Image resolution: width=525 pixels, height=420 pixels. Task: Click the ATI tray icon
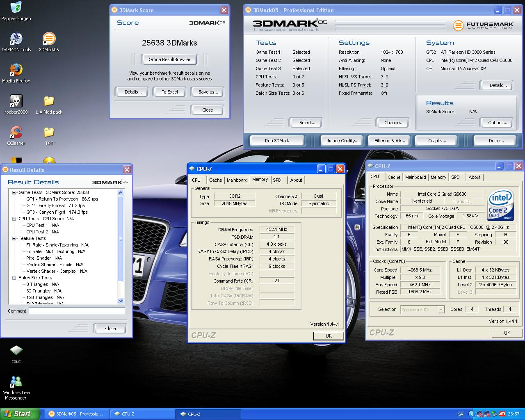[502, 414]
